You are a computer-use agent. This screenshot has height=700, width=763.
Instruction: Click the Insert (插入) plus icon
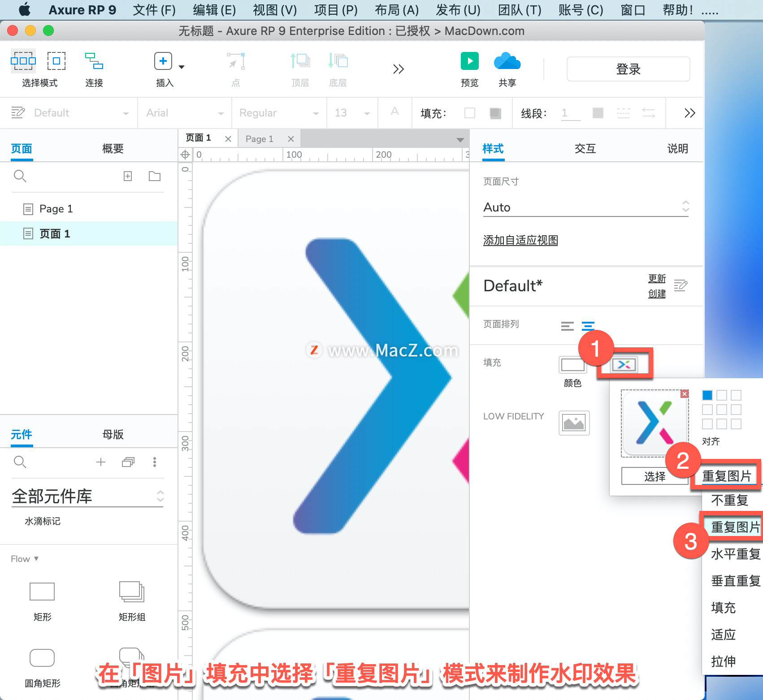[x=163, y=61]
